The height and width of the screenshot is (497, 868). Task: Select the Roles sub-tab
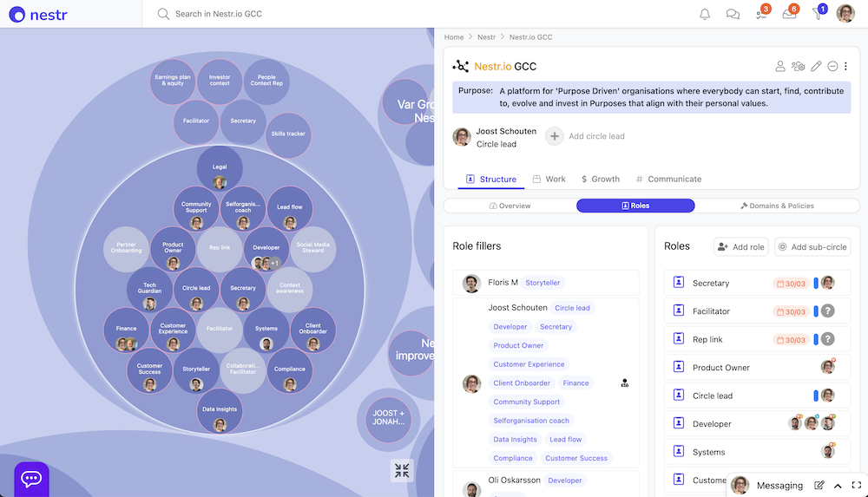(635, 206)
